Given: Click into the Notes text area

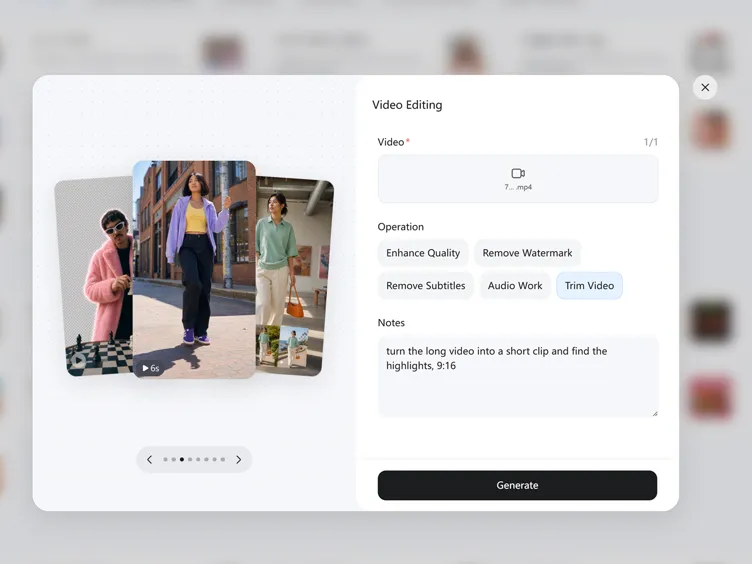Looking at the screenshot, I should [517, 377].
